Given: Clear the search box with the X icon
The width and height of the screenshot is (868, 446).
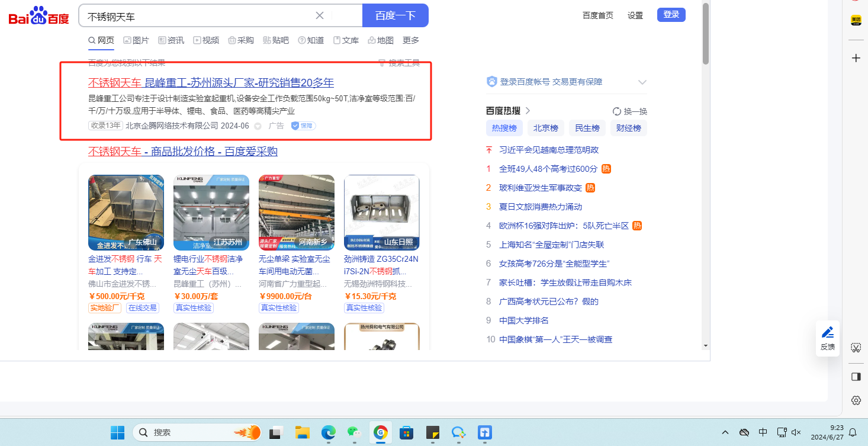Looking at the screenshot, I should pos(320,15).
